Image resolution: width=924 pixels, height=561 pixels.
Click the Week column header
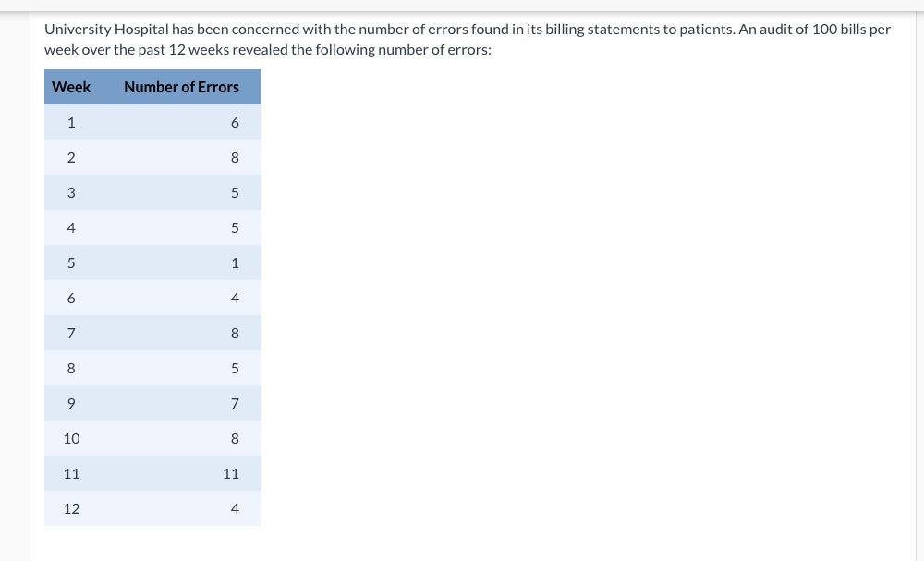71,87
